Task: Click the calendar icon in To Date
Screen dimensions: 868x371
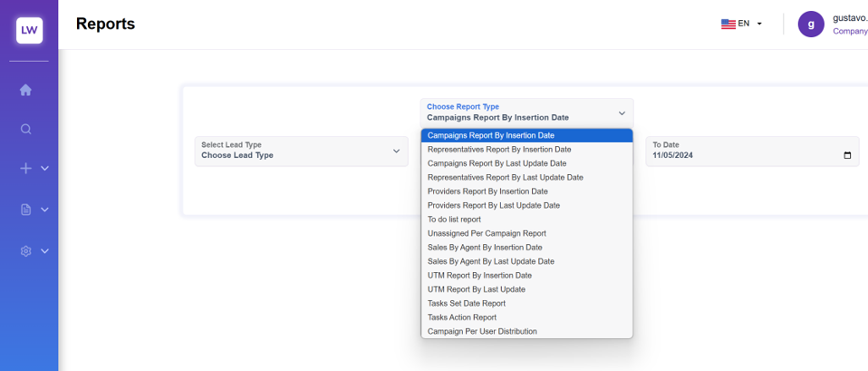Action: 847,155
